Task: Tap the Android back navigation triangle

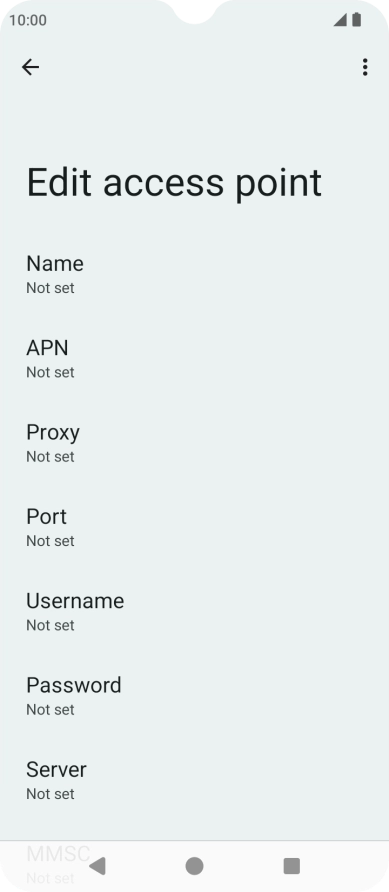Action: [97, 866]
